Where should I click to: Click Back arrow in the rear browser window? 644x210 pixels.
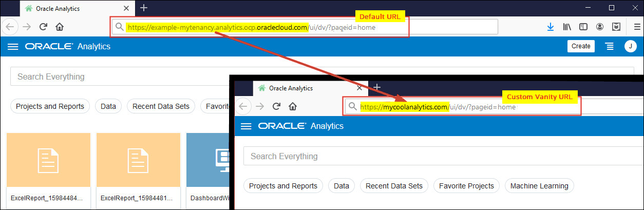[x=11, y=27]
